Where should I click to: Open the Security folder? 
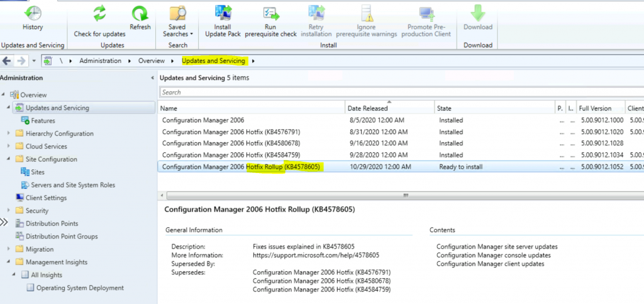[37, 211]
